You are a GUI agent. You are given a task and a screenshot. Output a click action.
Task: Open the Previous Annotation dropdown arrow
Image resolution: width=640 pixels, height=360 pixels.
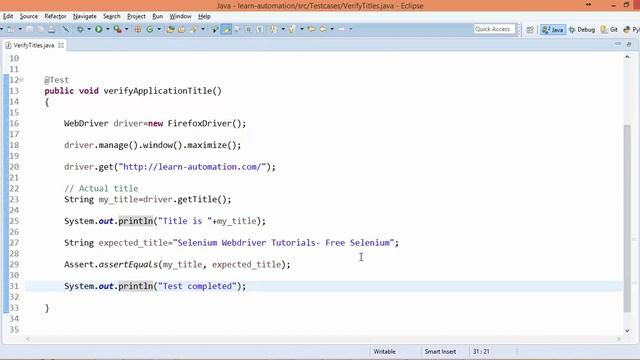302,29
